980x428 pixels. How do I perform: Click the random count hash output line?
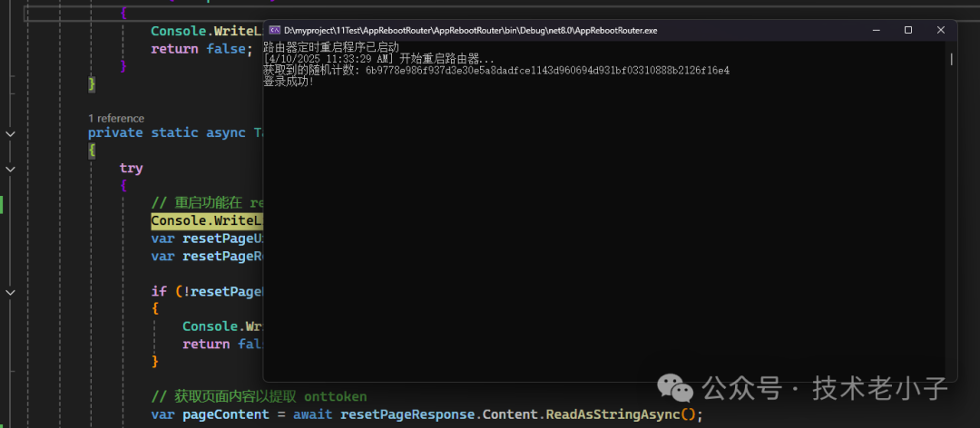[495, 70]
